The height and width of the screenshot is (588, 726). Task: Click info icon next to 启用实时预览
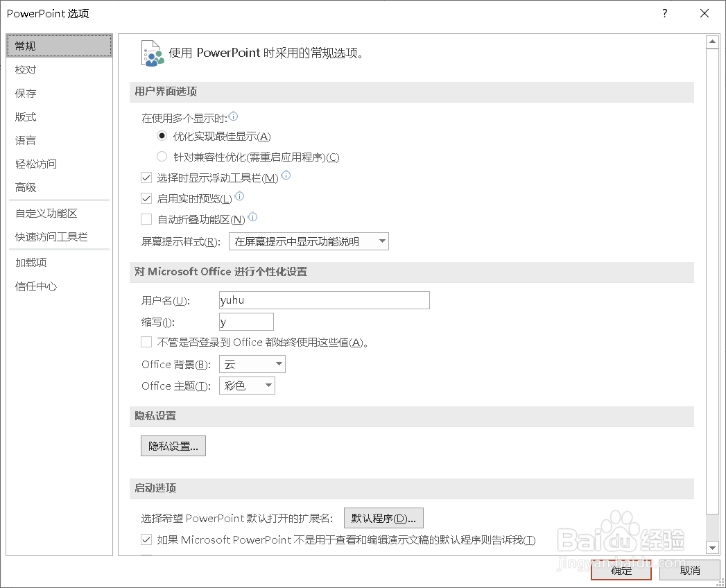click(x=239, y=196)
